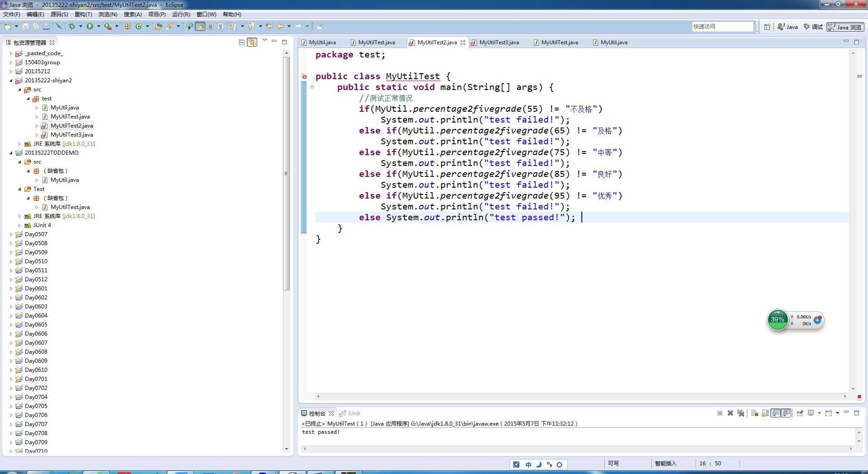
Task: Click the Terminate console icon
Action: (x=720, y=413)
